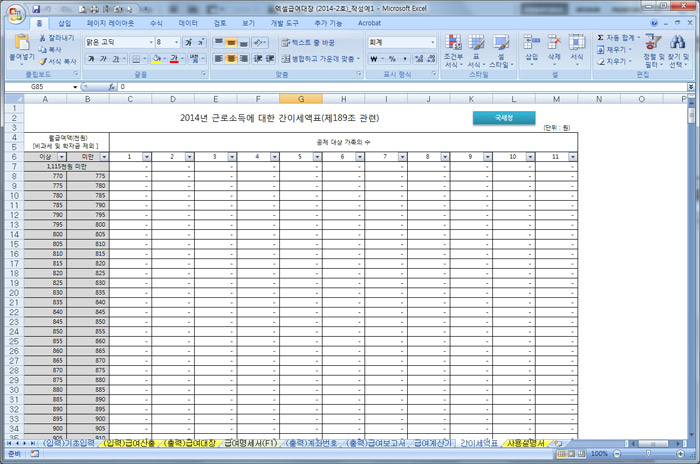Decrease indent in alignment group

[258, 59]
